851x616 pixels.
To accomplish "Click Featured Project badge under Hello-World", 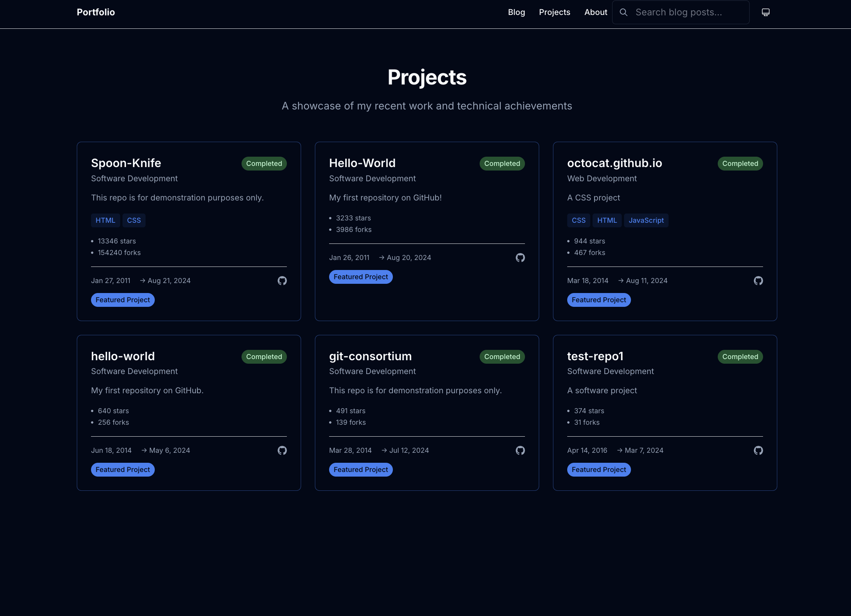I will [x=361, y=277].
